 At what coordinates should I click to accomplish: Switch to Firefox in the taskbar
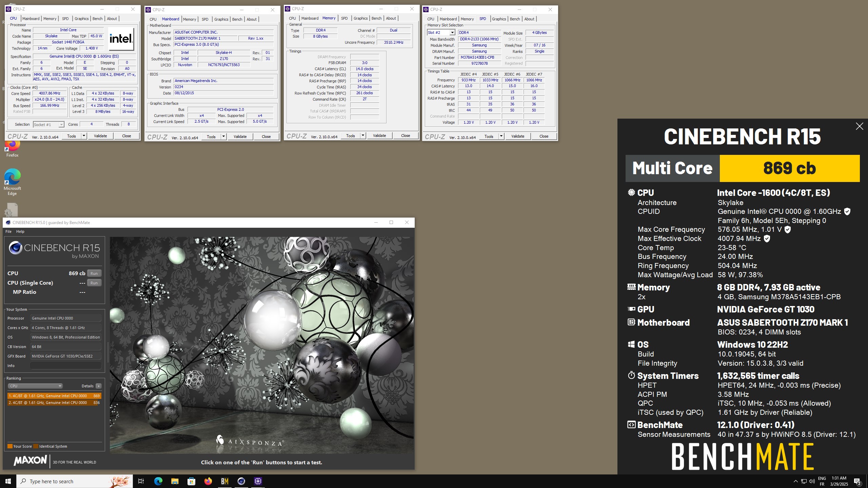point(208,481)
